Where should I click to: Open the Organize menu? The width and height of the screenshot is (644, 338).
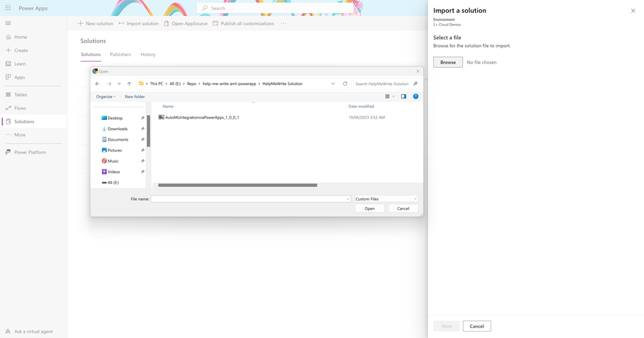point(106,97)
